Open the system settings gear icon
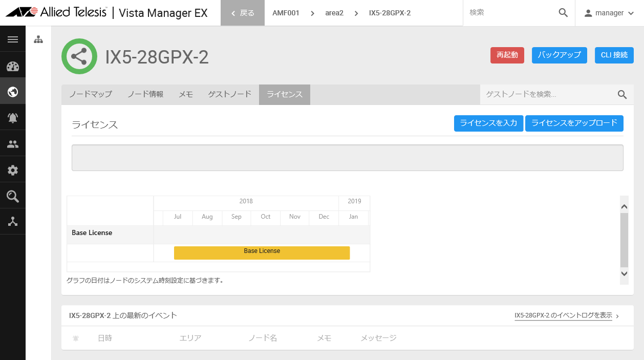This screenshot has height=360, width=644. [x=12, y=169]
